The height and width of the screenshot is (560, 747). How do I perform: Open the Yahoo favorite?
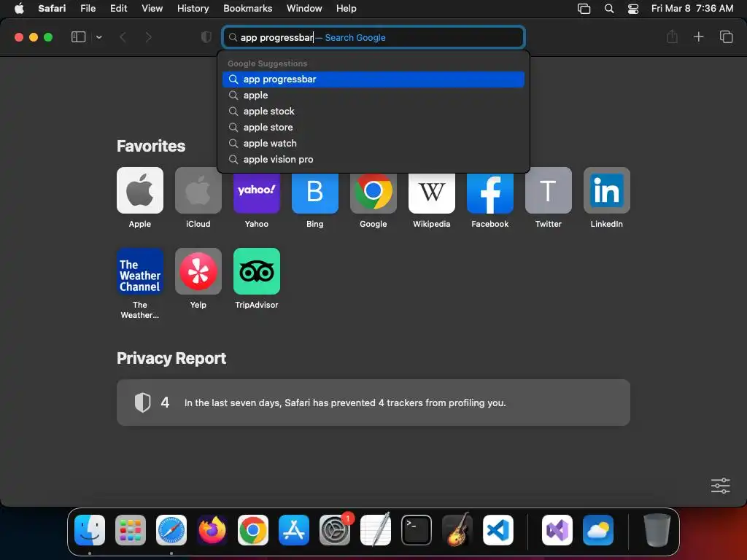256,192
